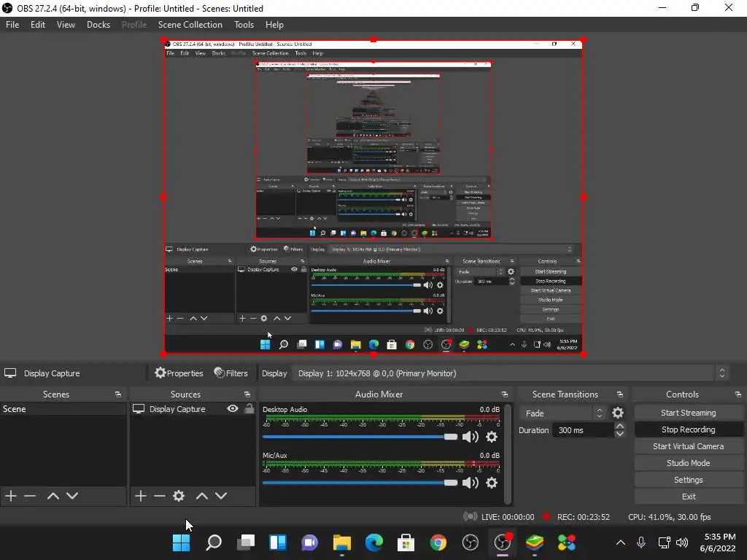The image size is (747, 560).
Task: Open Filters in source toolbar
Action: pyautogui.click(x=231, y=373)
